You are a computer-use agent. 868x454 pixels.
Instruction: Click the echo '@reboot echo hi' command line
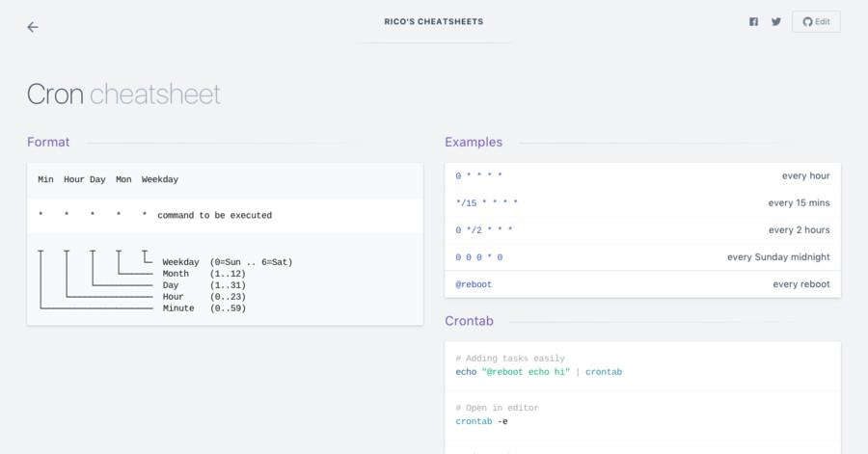click(538, 372)
